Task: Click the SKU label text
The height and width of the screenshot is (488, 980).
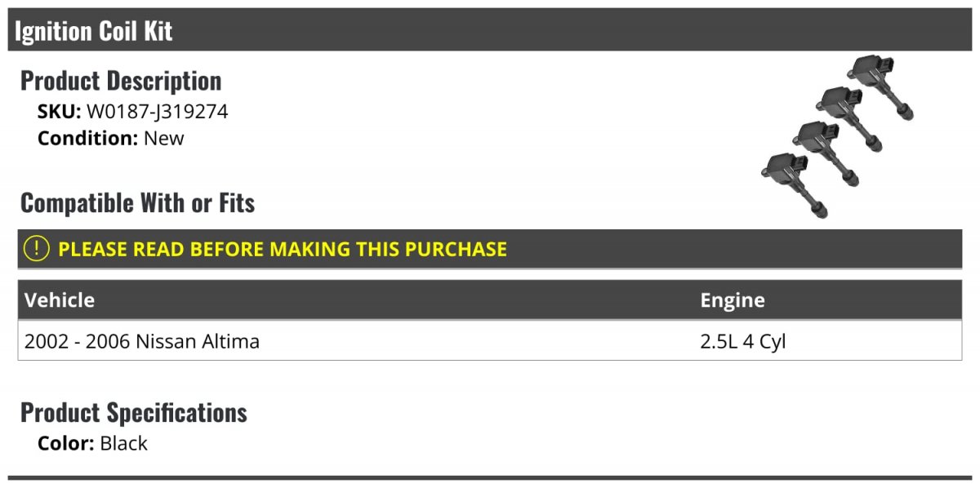Action: click(60, 112)
